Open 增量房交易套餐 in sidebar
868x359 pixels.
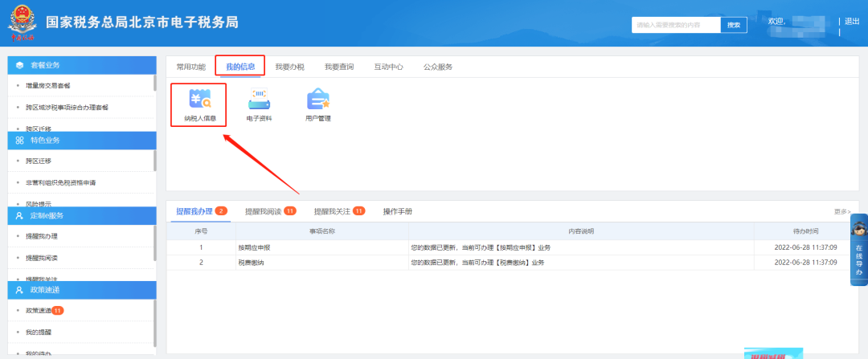tap(48, 85)
